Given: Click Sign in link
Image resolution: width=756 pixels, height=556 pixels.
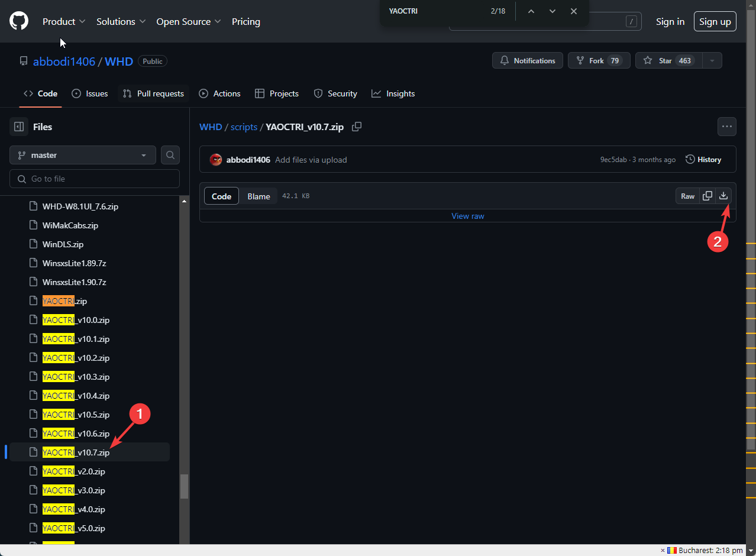Looking at the screenshot, I should click(670, 21).
